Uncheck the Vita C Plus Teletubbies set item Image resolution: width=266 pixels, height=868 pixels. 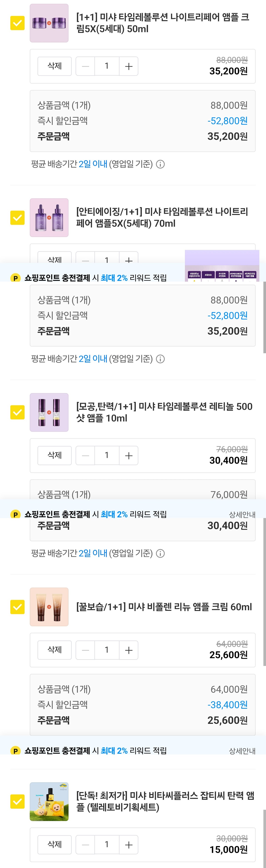click(18, 802)
